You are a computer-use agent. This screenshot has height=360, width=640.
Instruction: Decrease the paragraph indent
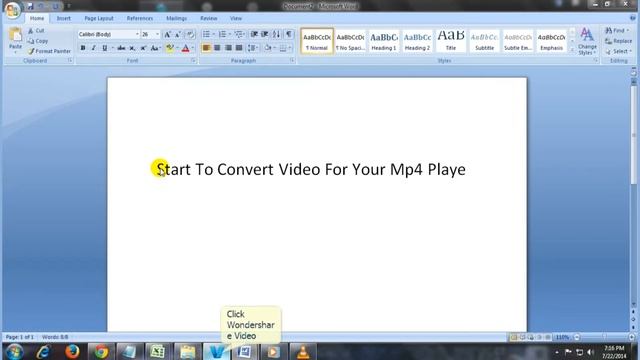[x=254, y=34]
